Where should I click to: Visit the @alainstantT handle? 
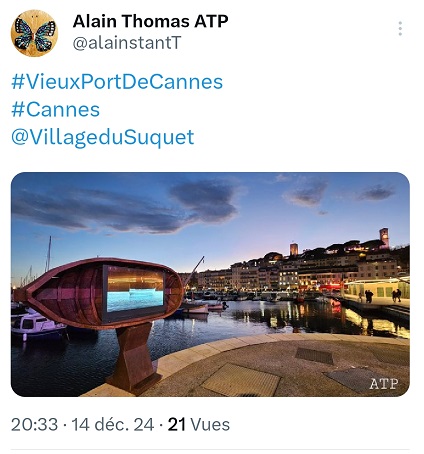[x=127, y=43]
